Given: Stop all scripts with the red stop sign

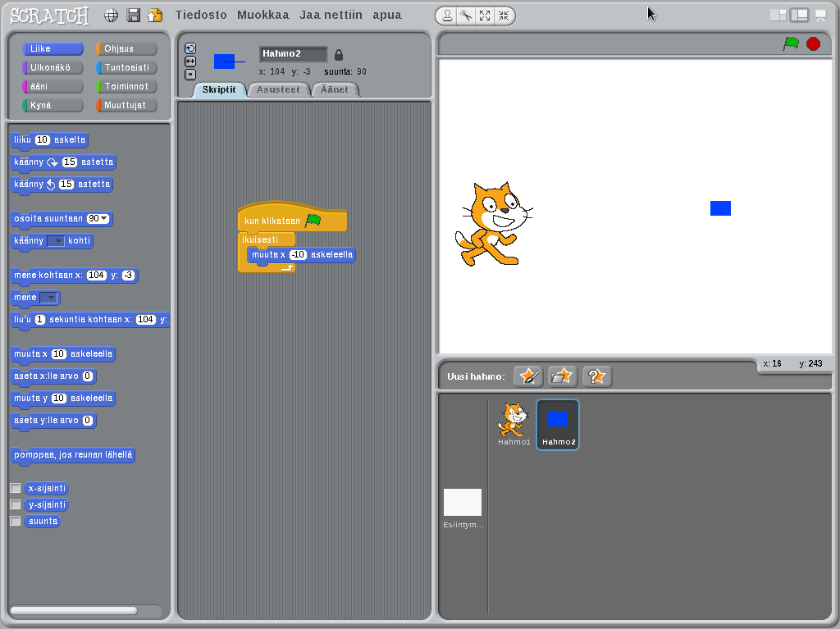Looking at the screenshot, I should pos(813,43).
